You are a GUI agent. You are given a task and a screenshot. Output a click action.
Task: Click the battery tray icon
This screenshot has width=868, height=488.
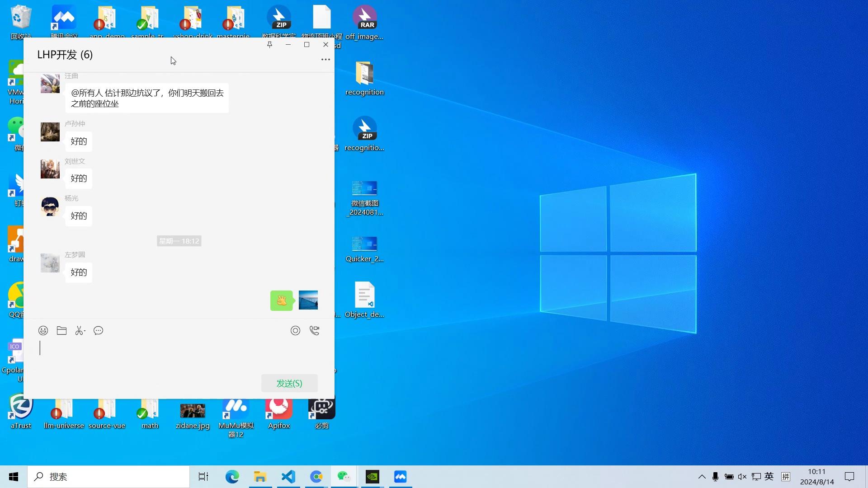click(x=729, y=477)
